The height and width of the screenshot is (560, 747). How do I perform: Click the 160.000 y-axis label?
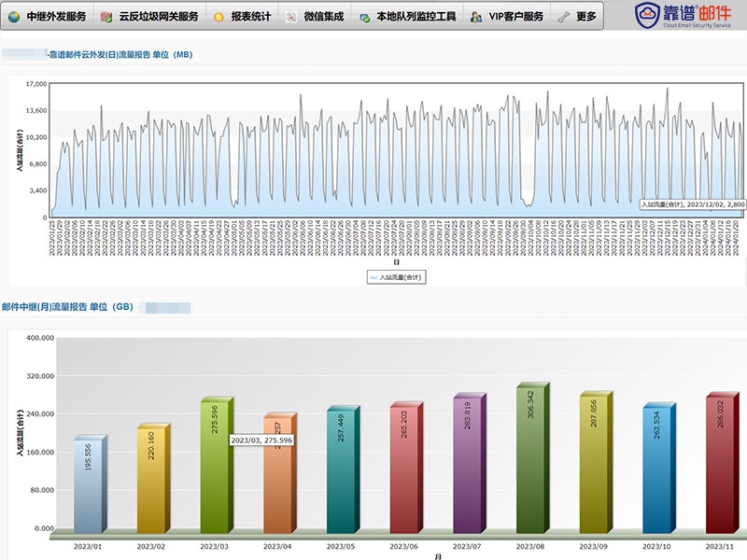(40, 453)
